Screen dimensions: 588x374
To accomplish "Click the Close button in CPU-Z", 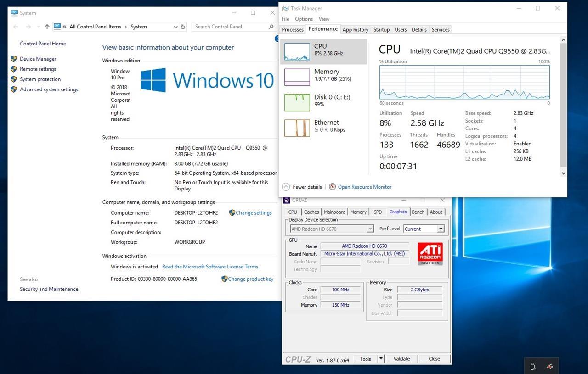I will click(434, 359).
